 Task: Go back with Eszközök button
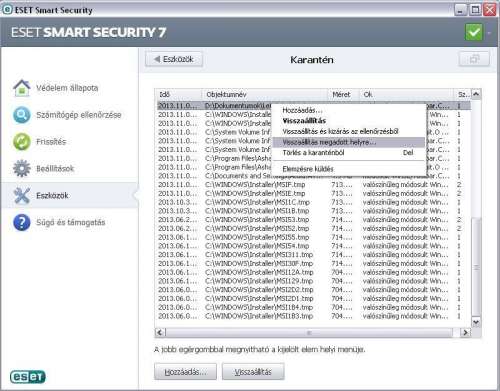point(174,59)
